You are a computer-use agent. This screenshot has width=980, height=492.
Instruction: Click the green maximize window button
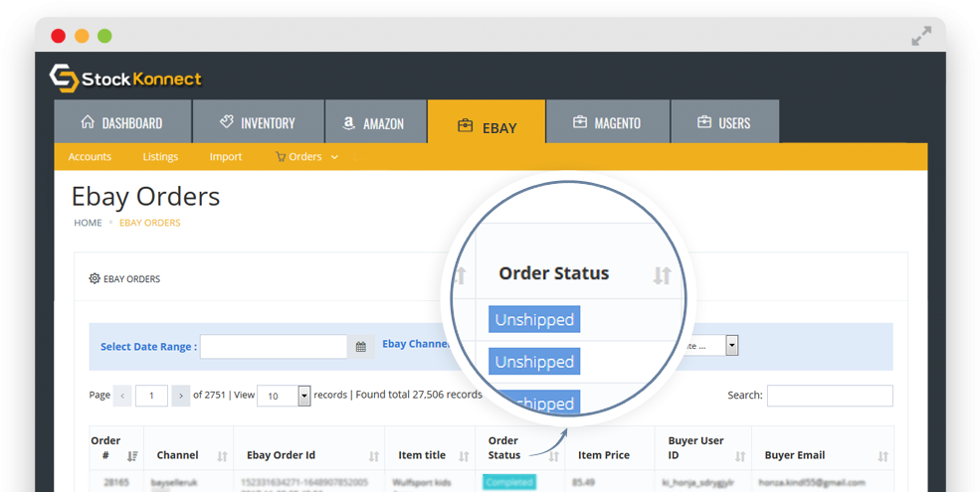[105, 36]
